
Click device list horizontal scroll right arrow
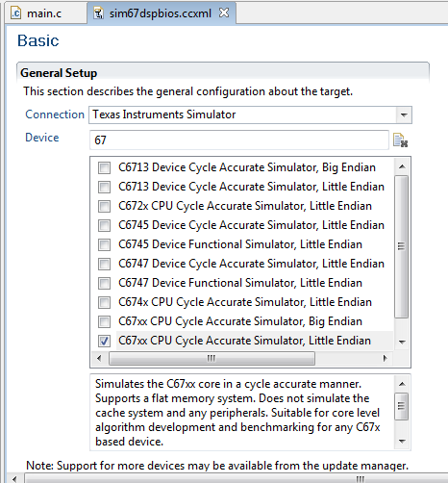(386, 358)
